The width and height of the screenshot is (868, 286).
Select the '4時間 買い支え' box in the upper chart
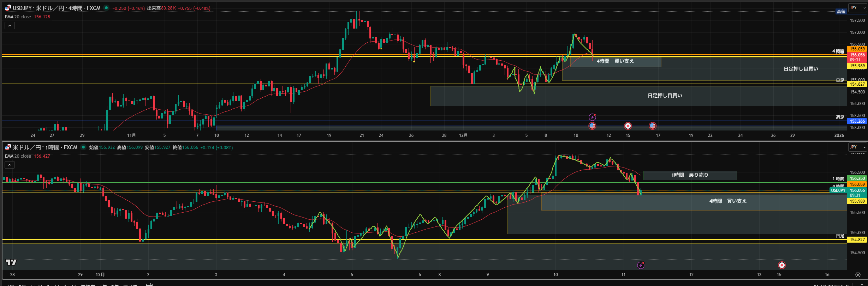click(615, 61)
